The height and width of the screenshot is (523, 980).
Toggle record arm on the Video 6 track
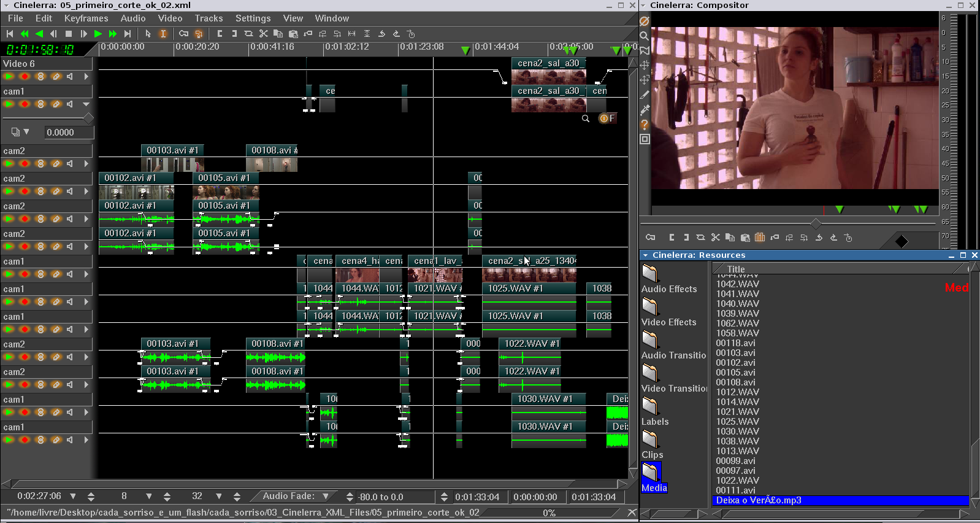pyautogui.click(x=25, y=77)
